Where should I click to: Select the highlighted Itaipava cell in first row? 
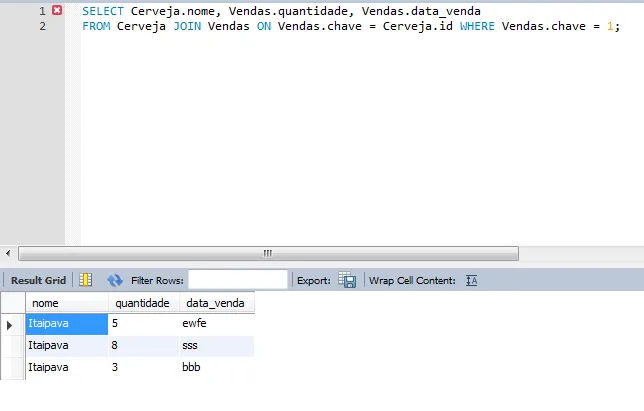[x=67, y=324]
